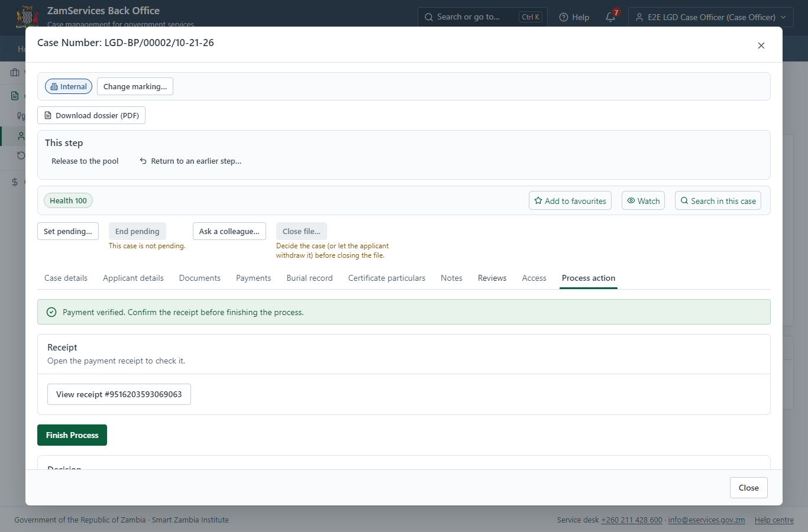Click the Close button in the dialog footer
The height and width of the screenshot is (532, 808).
coord(749,488)
